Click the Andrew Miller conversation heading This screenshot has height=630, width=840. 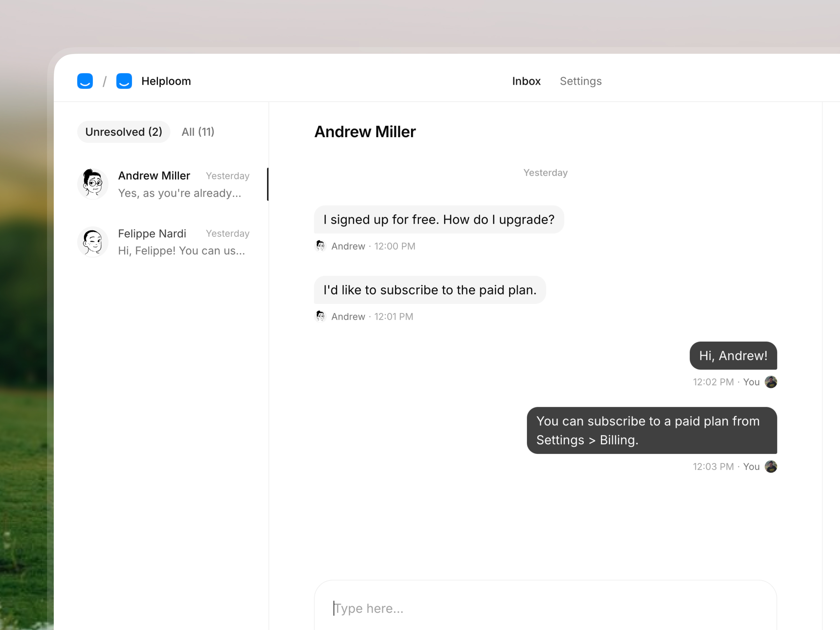[x=365, y=132]
